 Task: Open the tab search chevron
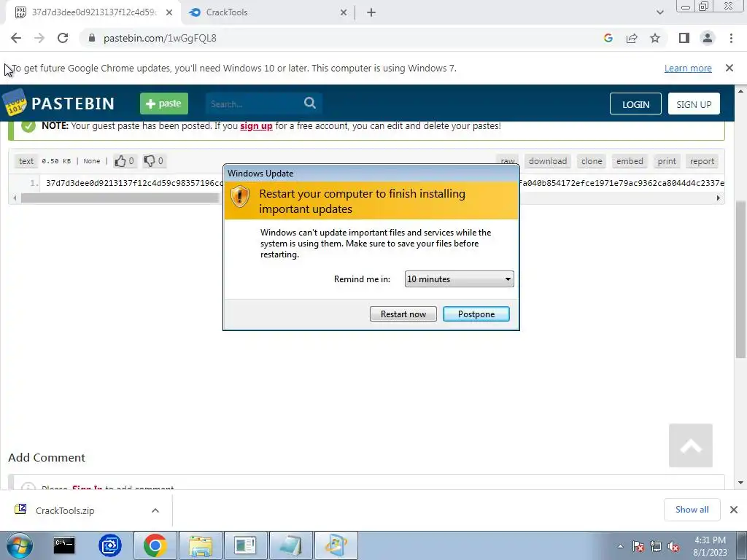pyautogui.click(x=659, y=12)
